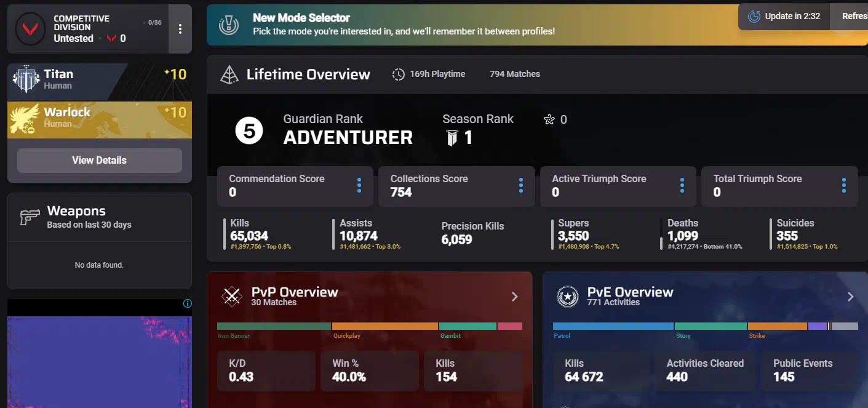Click the Refresh button

pos(854,17)
